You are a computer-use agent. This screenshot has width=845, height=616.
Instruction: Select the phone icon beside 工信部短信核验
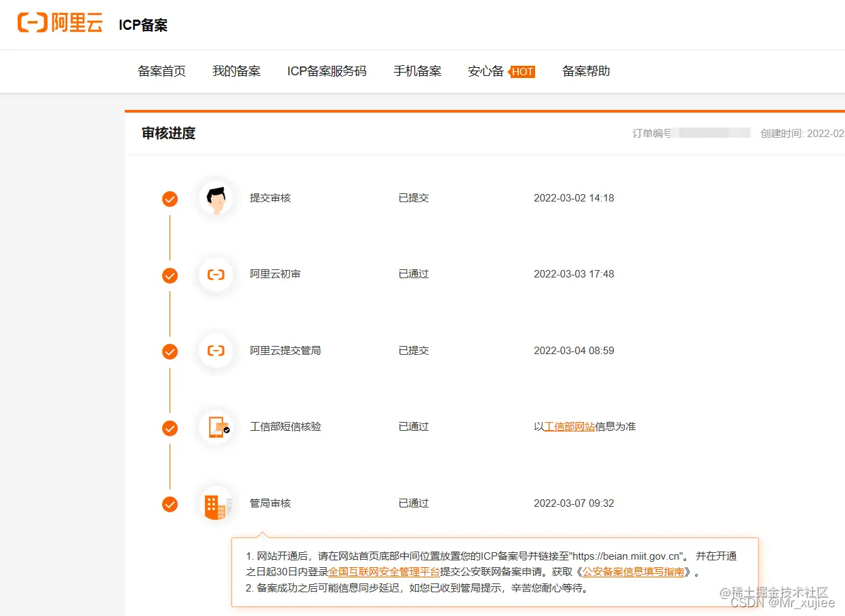(216, 427)
